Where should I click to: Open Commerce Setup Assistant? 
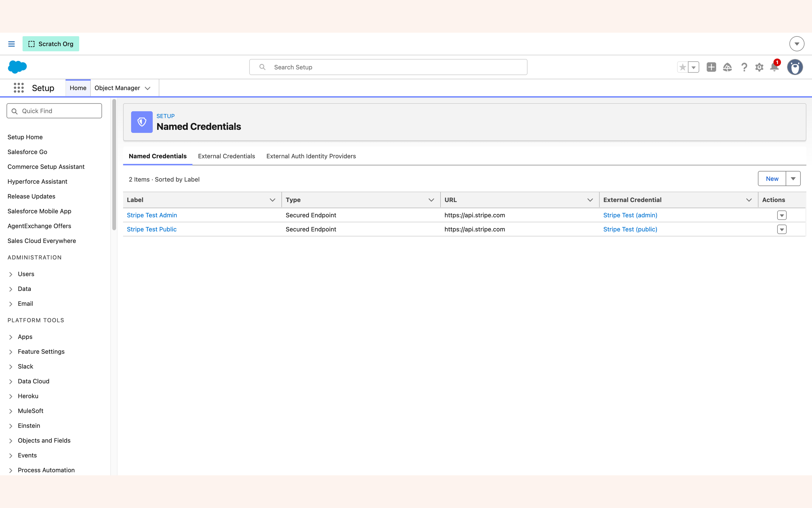(46, 167)
